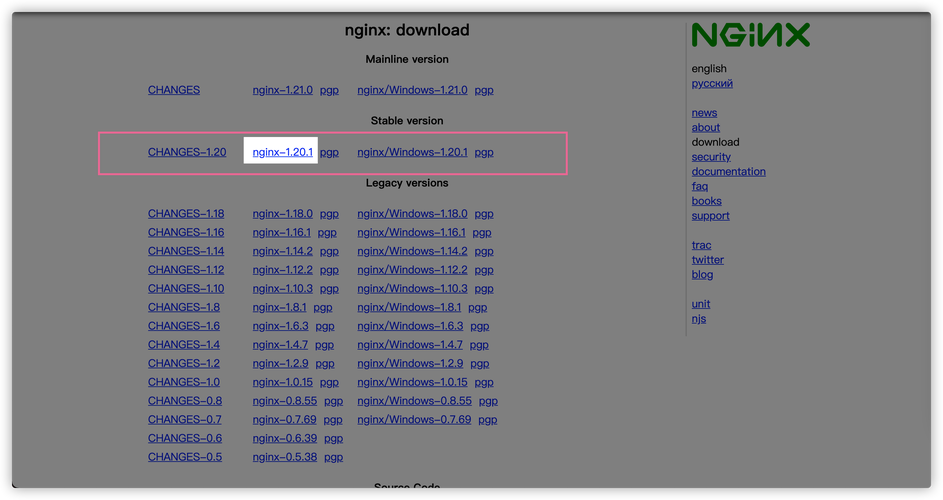Open CHANGES-1.20 link

[x=187, y=152]
